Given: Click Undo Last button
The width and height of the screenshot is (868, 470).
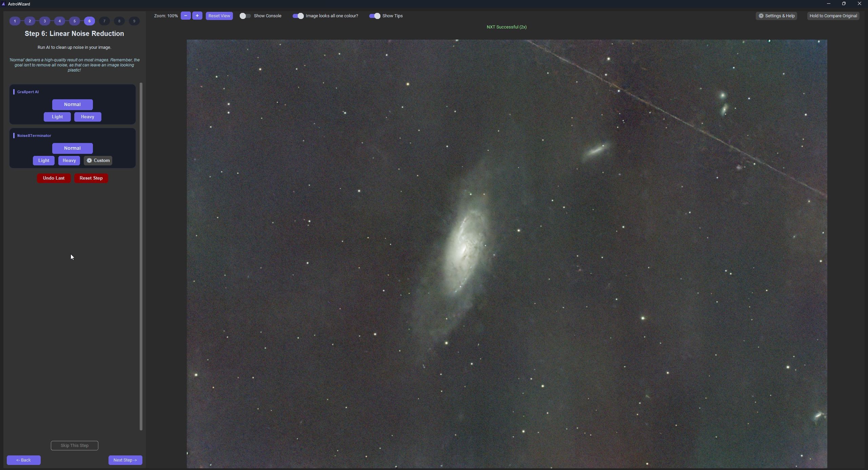Looking at the screenshot, I should 54,178.
